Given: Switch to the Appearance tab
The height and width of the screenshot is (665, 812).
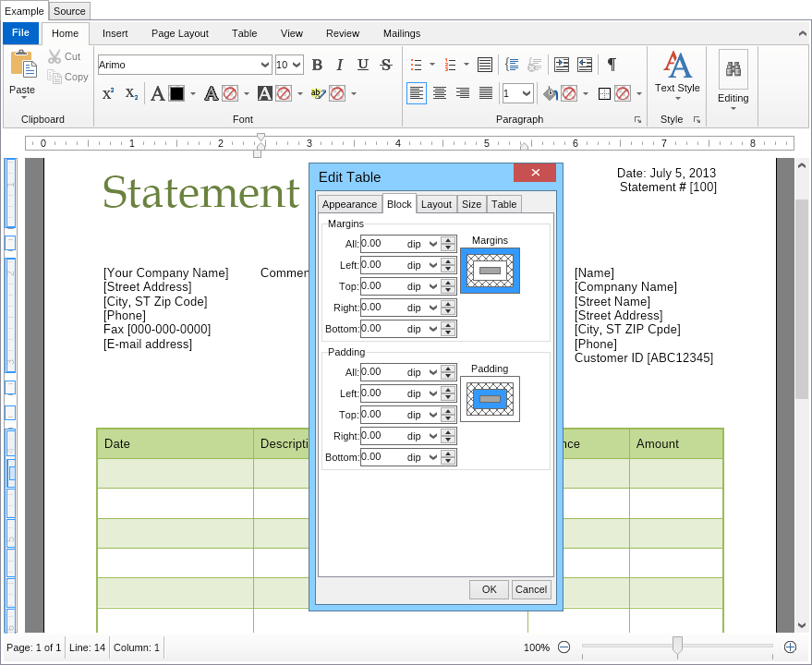Looking at the screenshot, I should click(349, 204).
